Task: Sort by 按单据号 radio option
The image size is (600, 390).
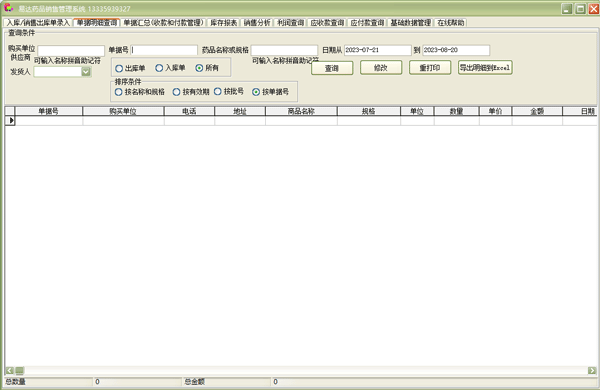Action: (271, 92)
